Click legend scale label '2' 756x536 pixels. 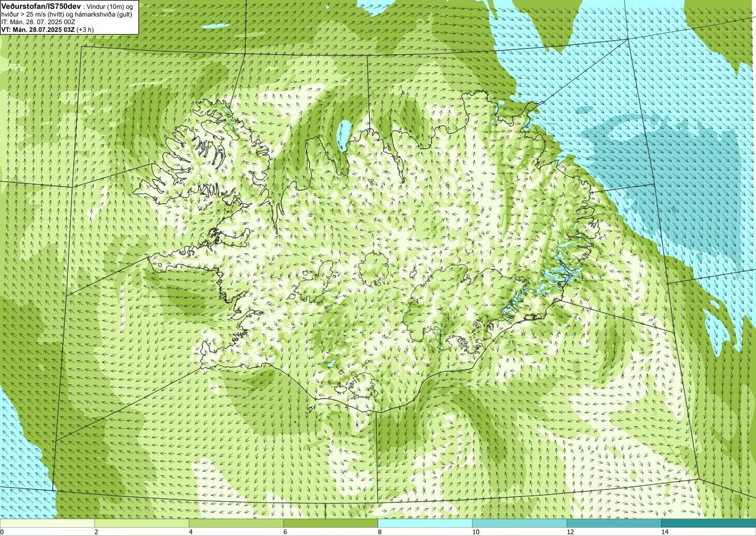coord(96,532)
